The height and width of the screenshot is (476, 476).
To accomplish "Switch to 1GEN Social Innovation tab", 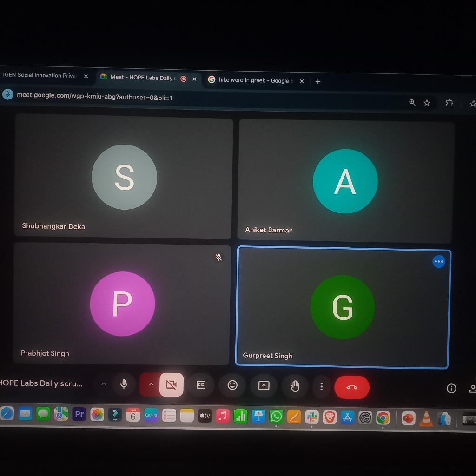I will tap(40, 75).
